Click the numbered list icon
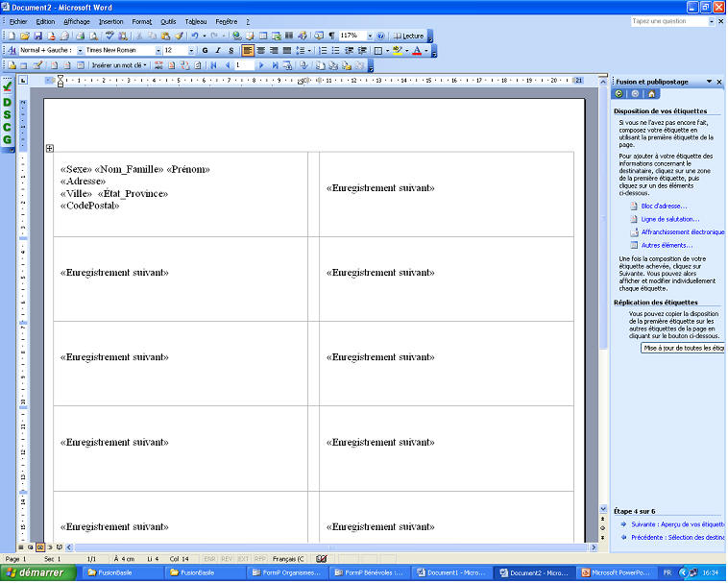This screenshot has height=583, width=728. [x=323, y=50]
